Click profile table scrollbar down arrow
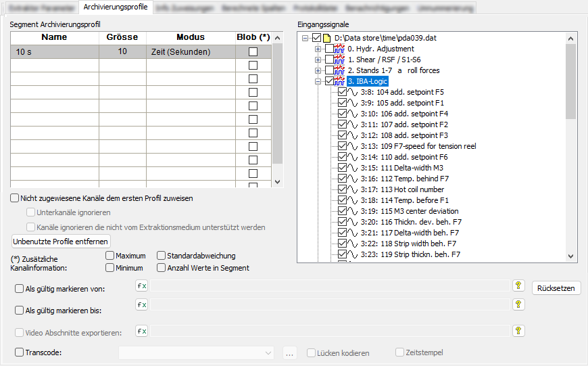 [278, 182]
